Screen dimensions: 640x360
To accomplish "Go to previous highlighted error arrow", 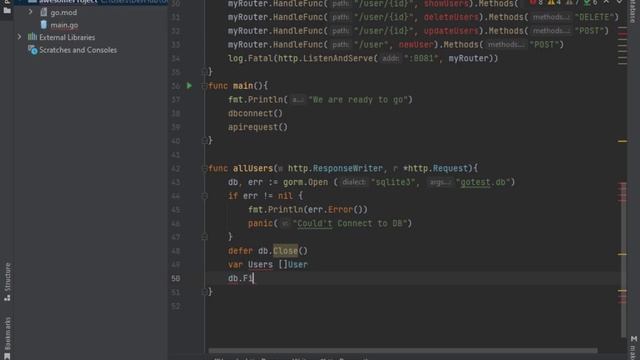I will click(x=606, y=2).
